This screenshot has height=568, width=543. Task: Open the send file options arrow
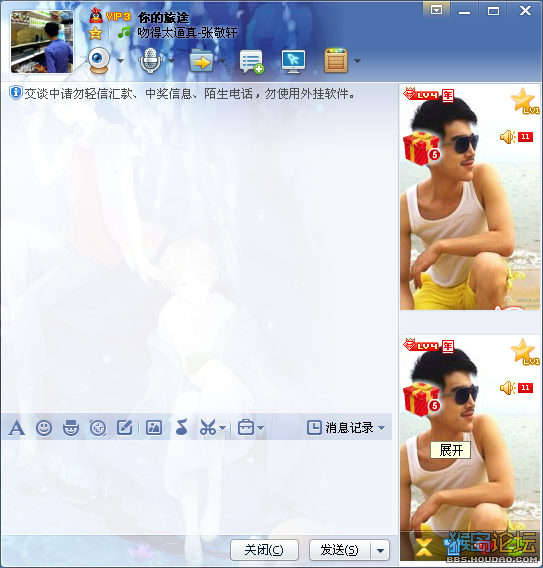(x=222, y=61)
